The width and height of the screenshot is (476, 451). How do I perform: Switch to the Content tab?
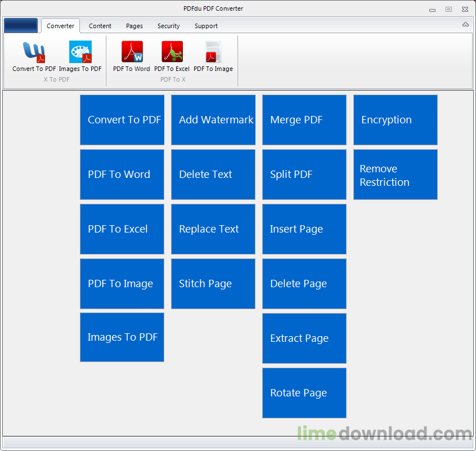click(100, 26)
